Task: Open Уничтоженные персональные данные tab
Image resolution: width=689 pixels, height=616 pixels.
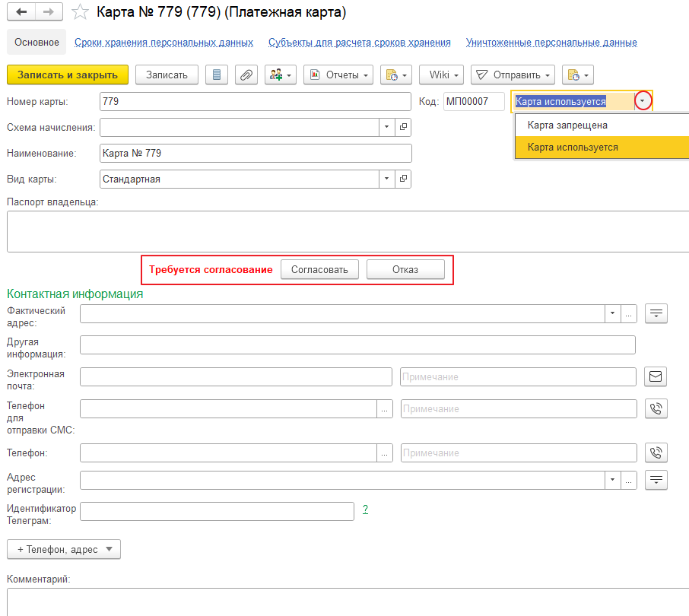Action: tap(551, 43)
